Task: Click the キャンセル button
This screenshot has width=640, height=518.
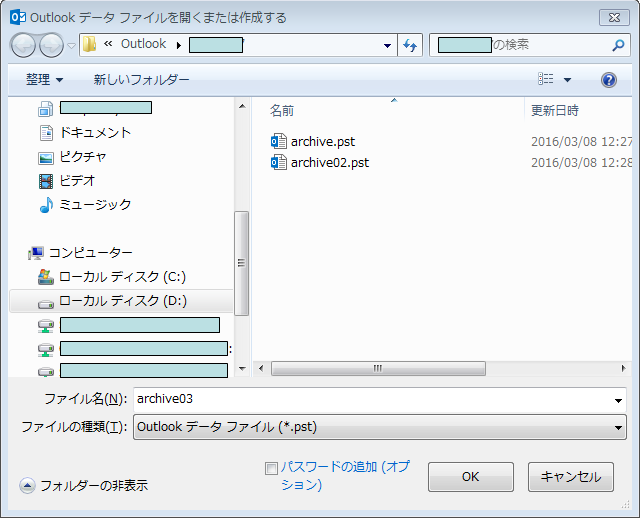Action: (x=571, y=477)
